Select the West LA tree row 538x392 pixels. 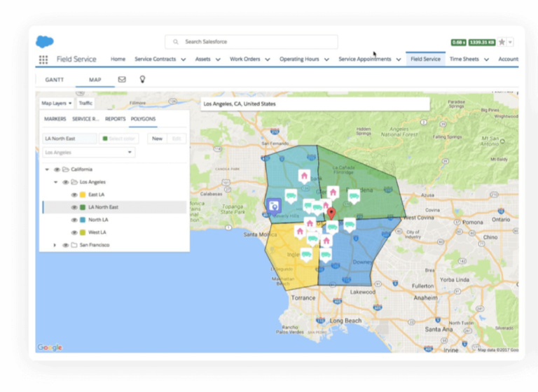pos(115,232)
